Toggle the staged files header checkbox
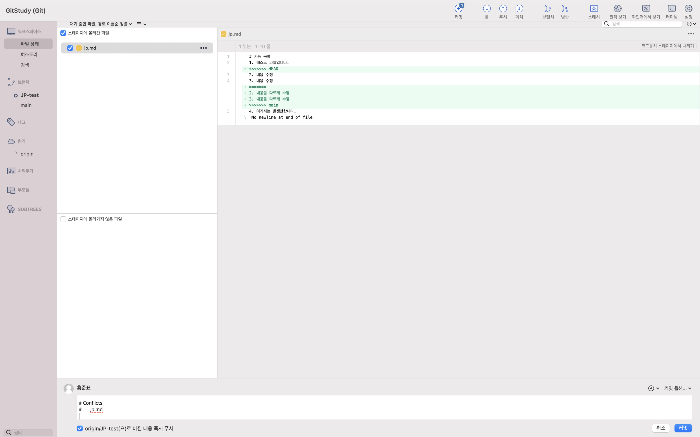This screenshot has height=437, width=700. pyautogui.click(x=63, y=33)
